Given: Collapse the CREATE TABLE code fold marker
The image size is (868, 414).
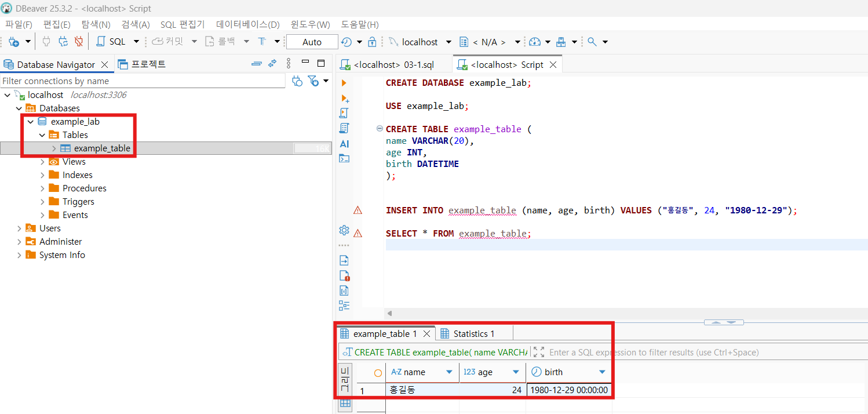Looking at the screenshot, I should (380, 129).
